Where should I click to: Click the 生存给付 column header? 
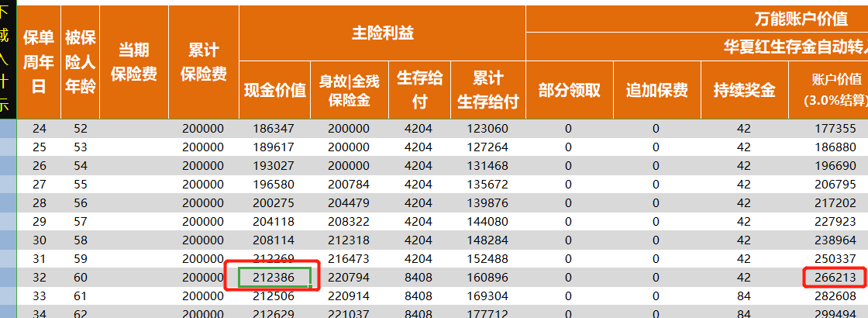[419, 90]
